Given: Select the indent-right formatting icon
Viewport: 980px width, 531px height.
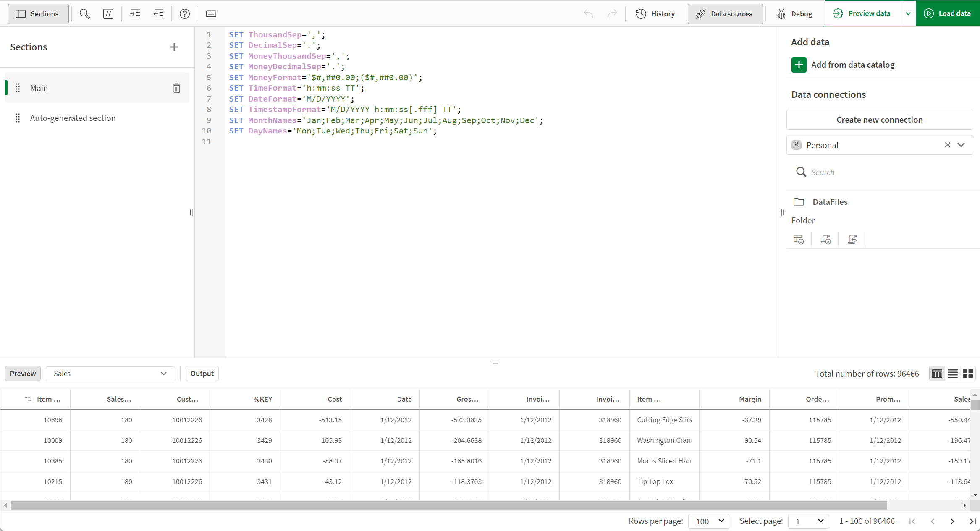Looking at the screenshot, I should [x=134, y=14].
